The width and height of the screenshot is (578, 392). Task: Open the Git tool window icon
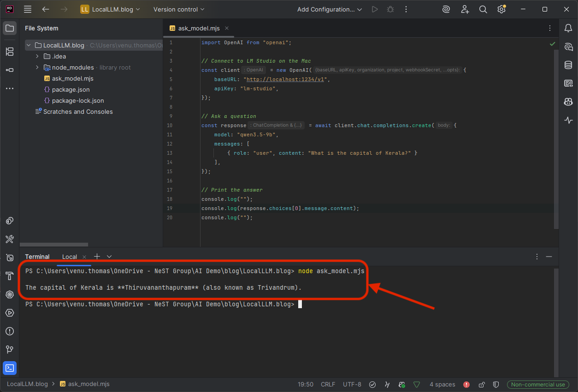pyautogui.click(x=10, y=350)
